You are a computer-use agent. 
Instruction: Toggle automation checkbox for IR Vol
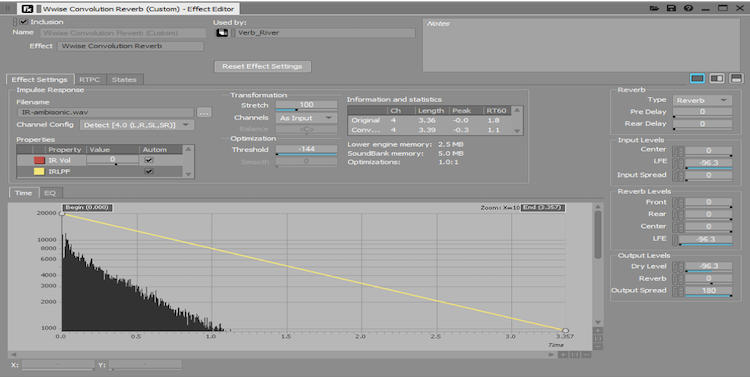point(149,160)
